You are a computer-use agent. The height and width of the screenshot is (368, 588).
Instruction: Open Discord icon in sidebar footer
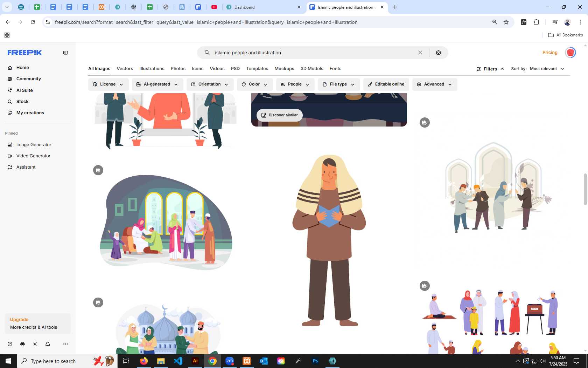(22, 344)
